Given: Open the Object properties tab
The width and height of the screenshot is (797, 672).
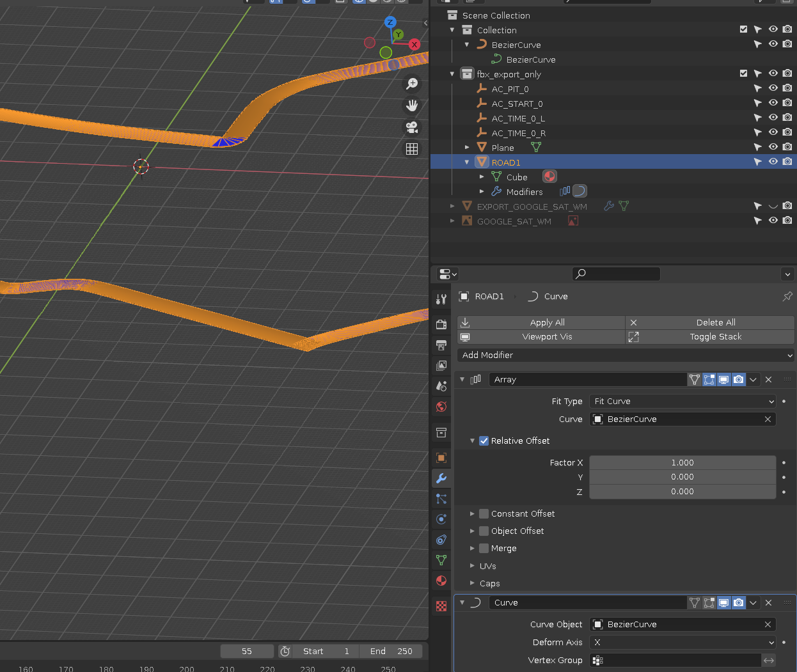Looking at the screenshot, I should coord(441,458).
